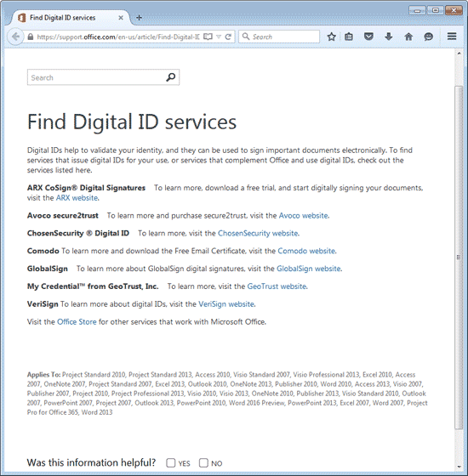Focus the page Search input field

103,77
